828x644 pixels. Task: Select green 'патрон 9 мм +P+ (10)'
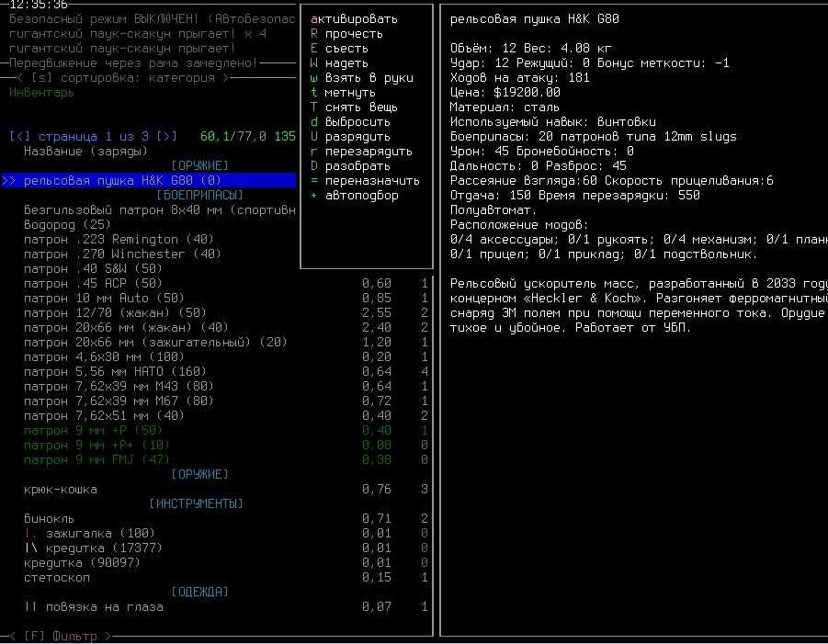coord(96,446)
